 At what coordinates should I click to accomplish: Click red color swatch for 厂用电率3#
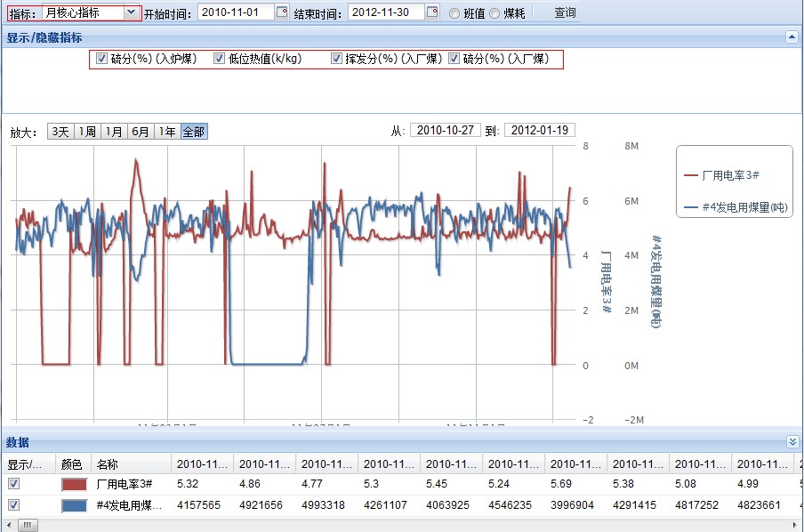coord(74,484)
